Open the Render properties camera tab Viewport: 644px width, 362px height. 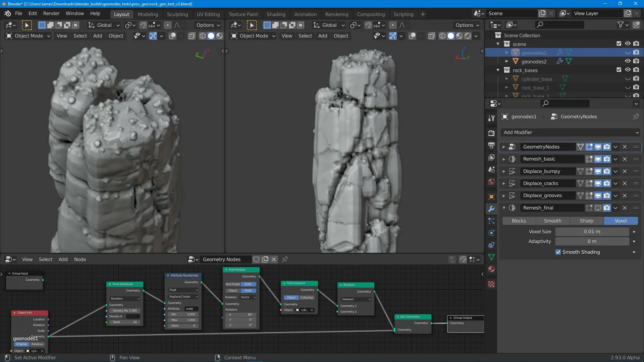[491, 133]
